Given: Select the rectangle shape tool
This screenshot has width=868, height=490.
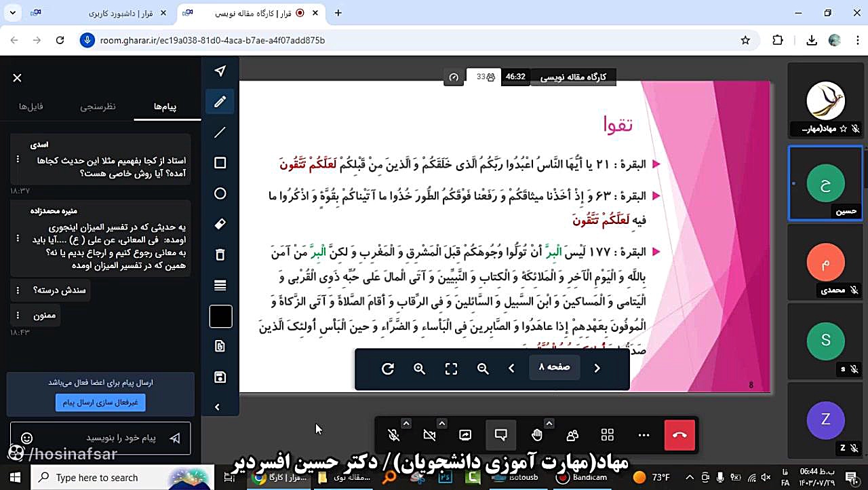Looking at the screenshot, I should click(220, 163).
